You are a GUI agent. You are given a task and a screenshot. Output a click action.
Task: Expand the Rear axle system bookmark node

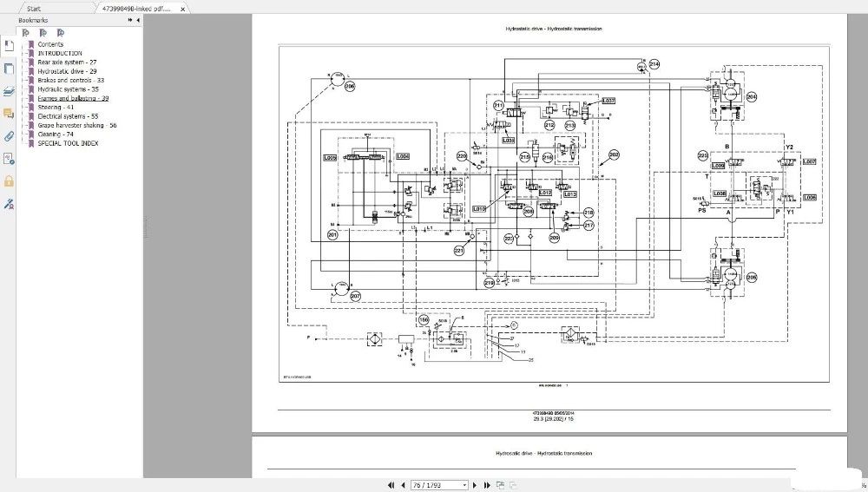coord(24,62)
